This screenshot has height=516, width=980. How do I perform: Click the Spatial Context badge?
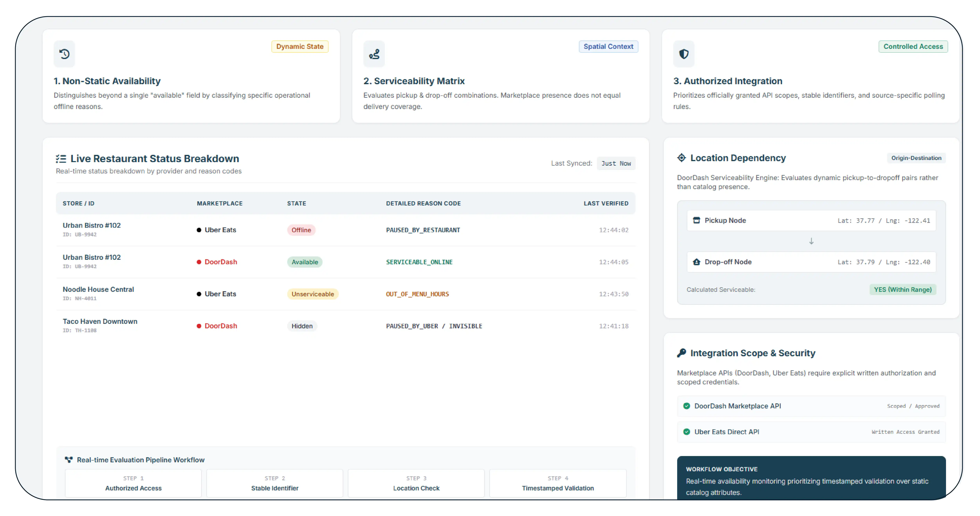pyautogui.click(x=608, y=46)
